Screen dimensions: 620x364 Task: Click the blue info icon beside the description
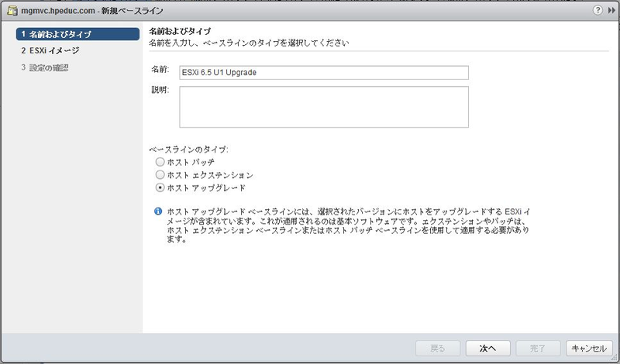[x=158, y=211]
